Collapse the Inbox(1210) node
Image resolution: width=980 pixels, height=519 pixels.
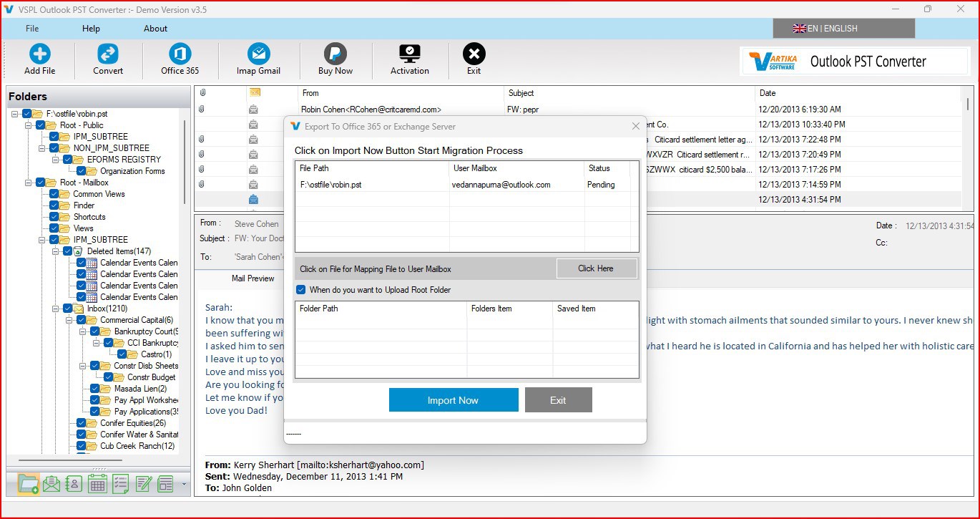tap(57, 309)
